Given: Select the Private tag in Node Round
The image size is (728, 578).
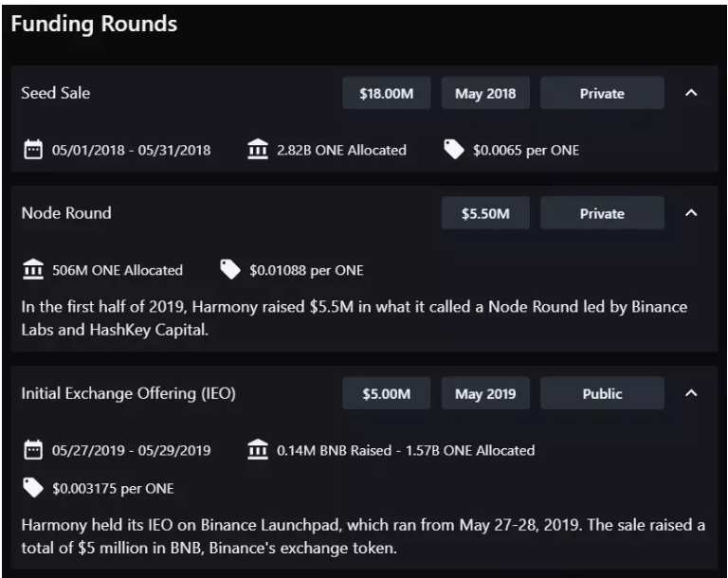Looking at the screenshot, I should [x=602, y=214].
